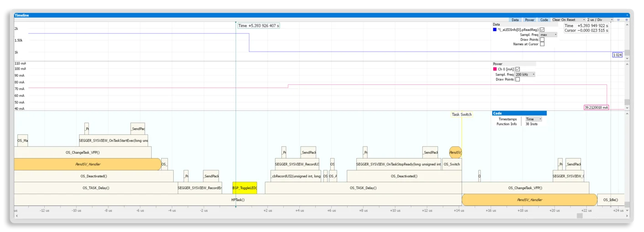Select the HPTask() function bar
Screen dimensions: 644x232
[238, 200]
